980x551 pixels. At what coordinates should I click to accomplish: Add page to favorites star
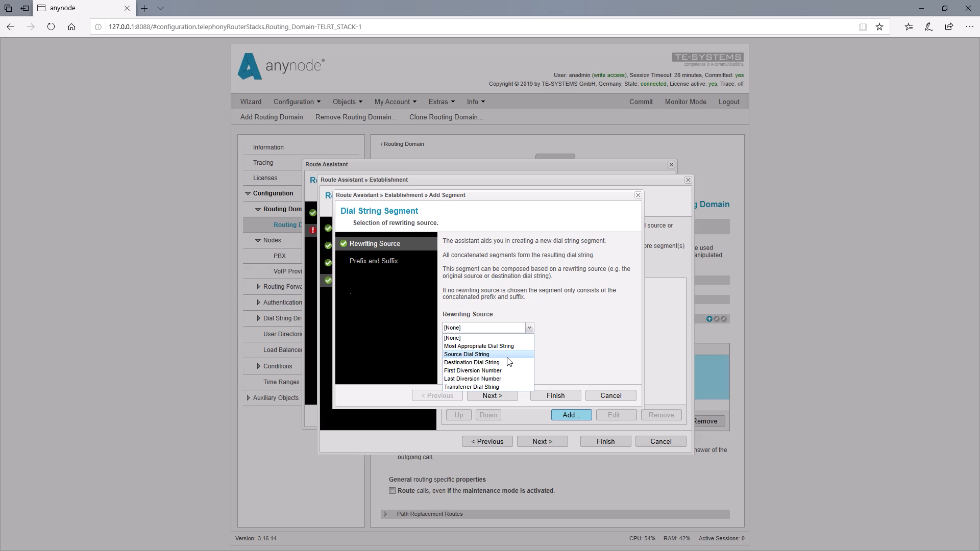point(879,27)
